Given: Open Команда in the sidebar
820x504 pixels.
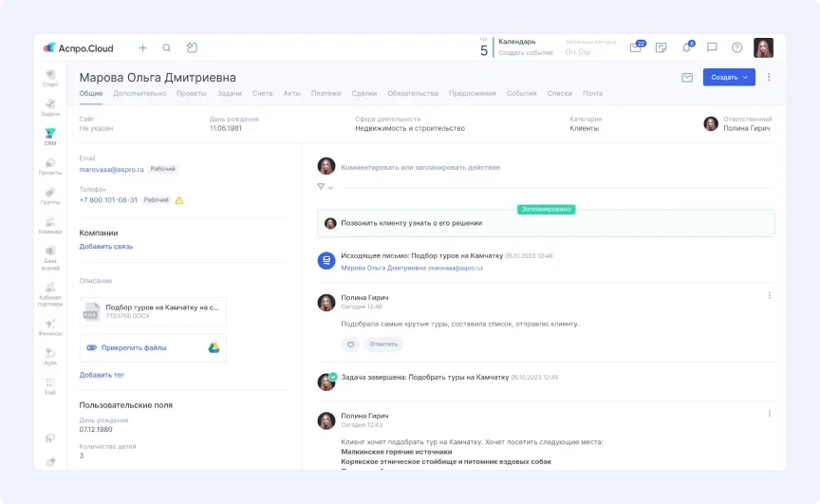Looking at the screenshot, I should pyautogui.click(x=50, y=225).
